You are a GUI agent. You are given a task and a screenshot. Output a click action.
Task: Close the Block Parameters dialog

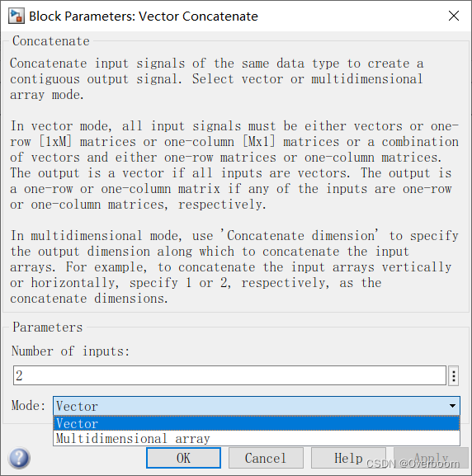tap(454, 16)
